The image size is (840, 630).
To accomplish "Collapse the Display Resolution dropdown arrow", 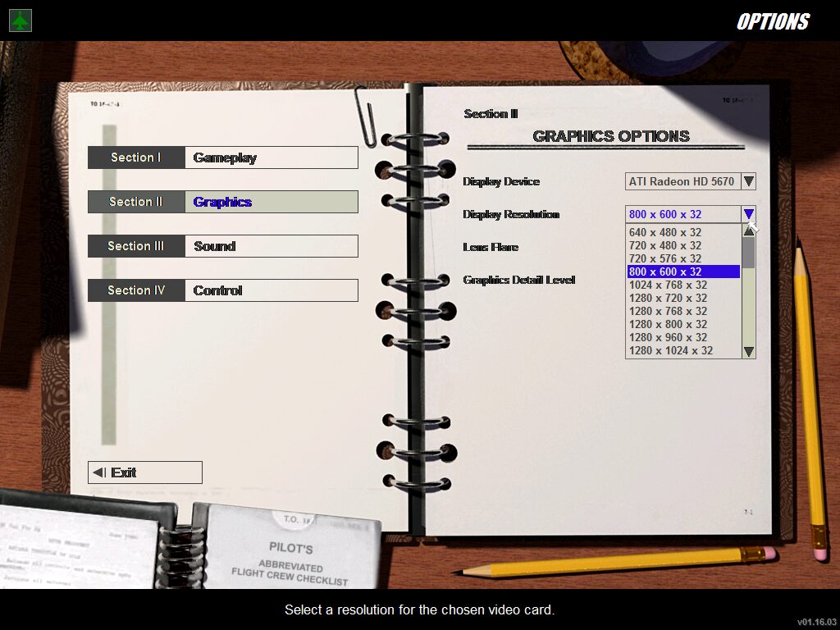I will (x=748, y=214).
